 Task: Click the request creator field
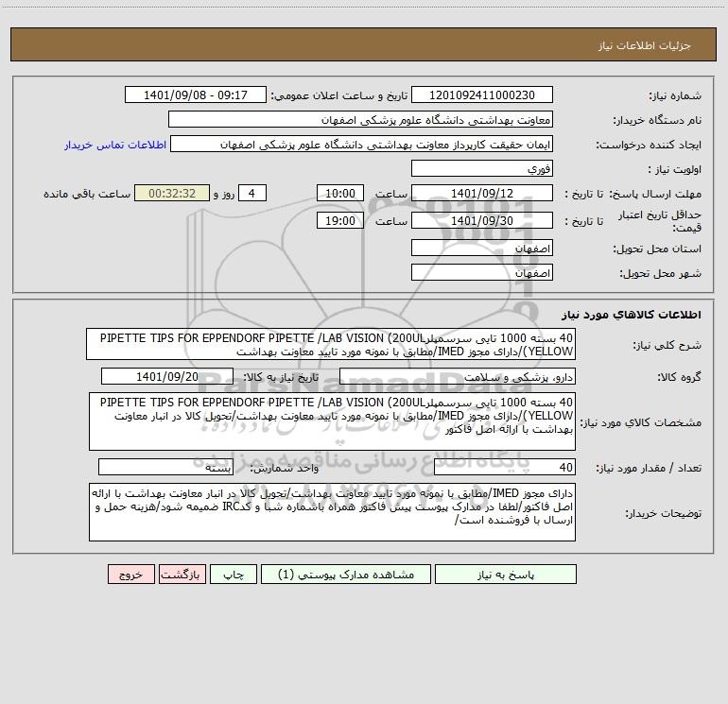362,145
